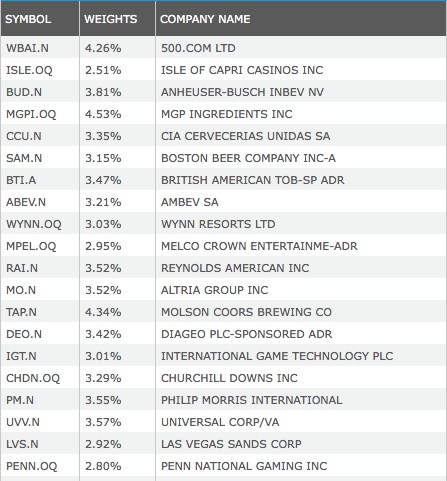
Task: Click the COMPANY NAME column header
Action: 205,19
